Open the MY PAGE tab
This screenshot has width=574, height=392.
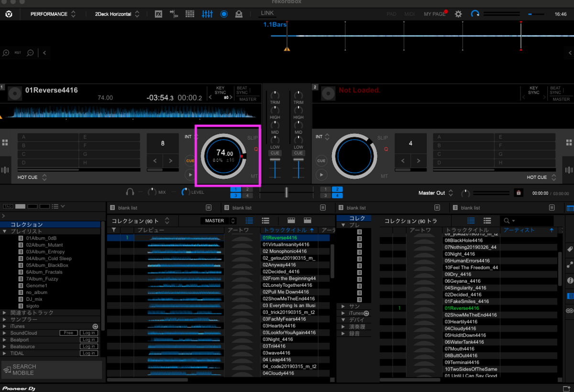click(434, 14)
